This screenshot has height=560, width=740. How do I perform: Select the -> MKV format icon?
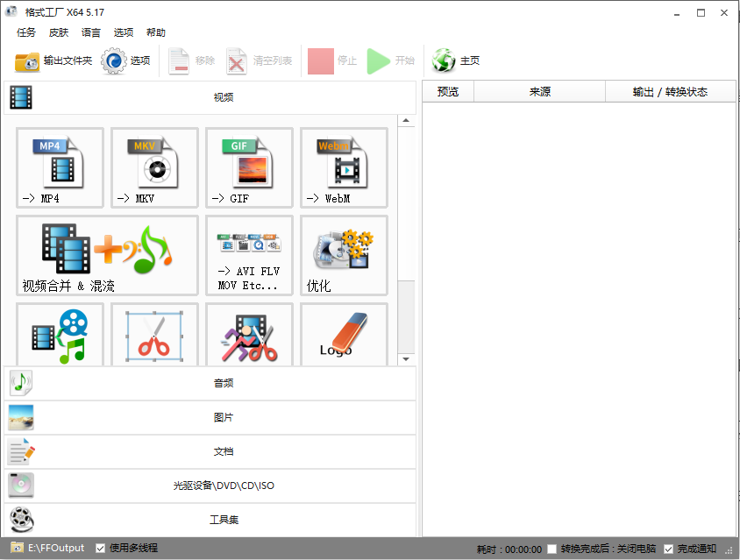154,167
